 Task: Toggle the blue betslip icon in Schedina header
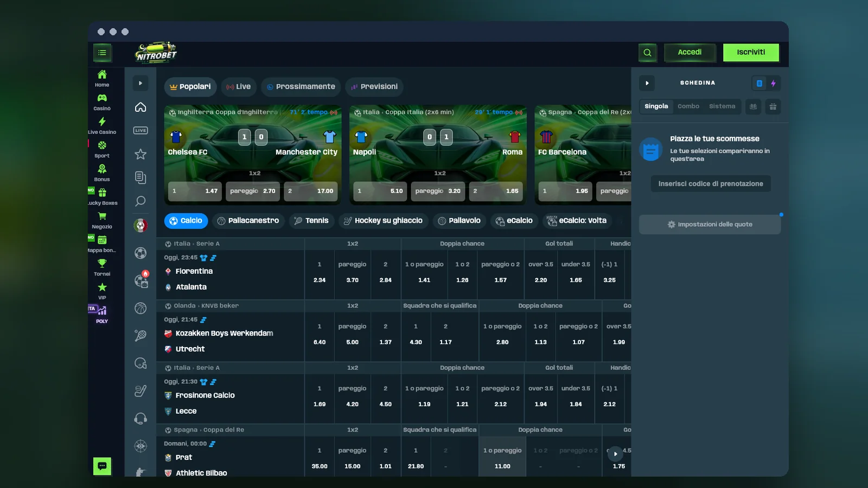coord(759,84)
